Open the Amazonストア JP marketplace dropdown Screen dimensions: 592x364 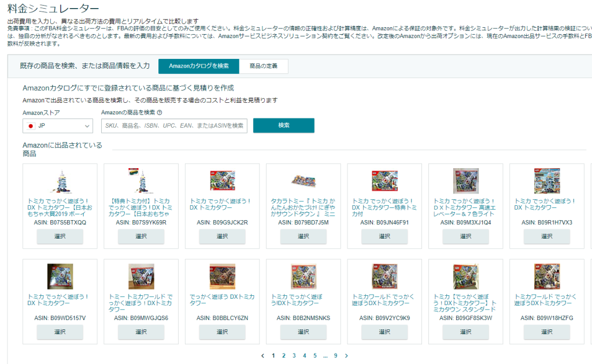pos(58,126)
